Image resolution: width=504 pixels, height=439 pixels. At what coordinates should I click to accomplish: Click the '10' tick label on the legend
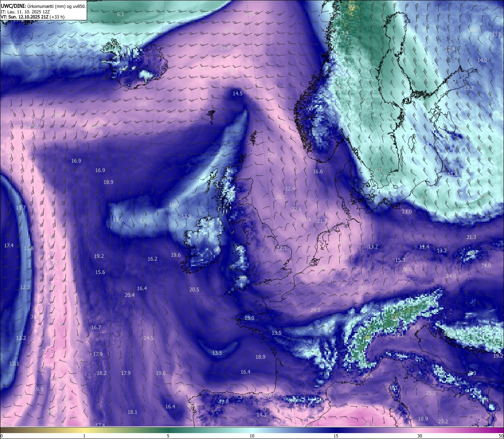[252, 436]
